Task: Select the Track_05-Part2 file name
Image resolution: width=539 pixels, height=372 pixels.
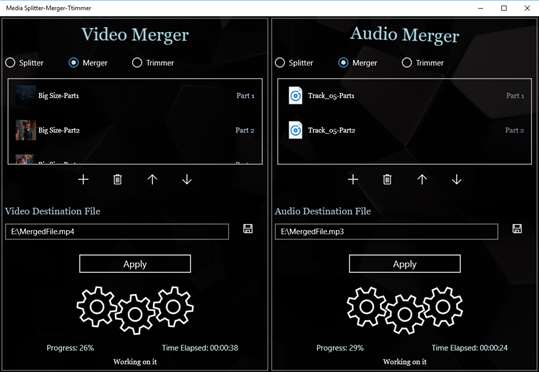Action: (331, 130)
